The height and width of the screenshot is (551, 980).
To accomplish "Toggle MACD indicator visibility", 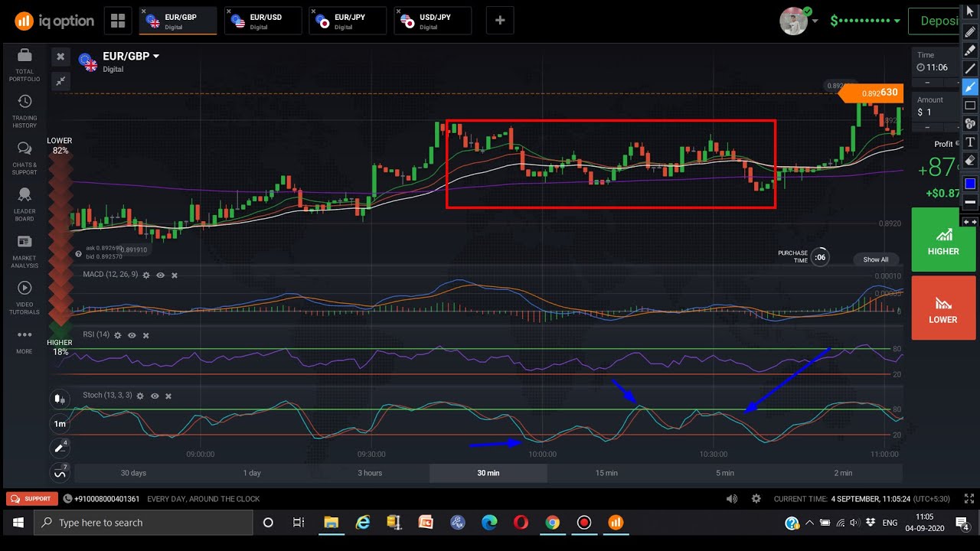I will 161,275.
